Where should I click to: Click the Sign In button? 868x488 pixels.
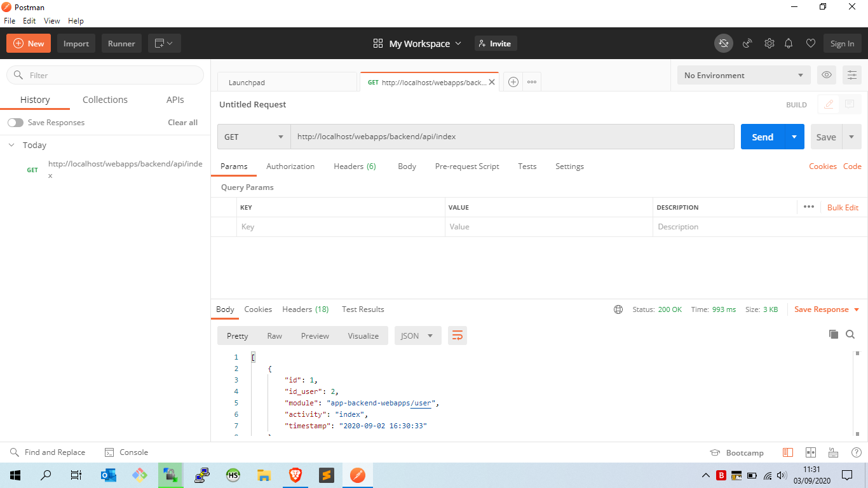(x=843, y=43)
